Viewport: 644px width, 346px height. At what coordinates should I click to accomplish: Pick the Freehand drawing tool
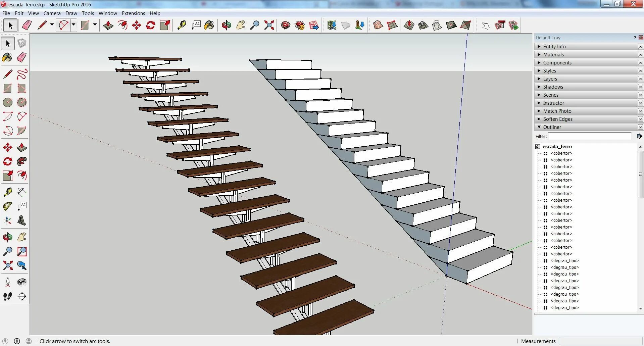coord(22,74)
